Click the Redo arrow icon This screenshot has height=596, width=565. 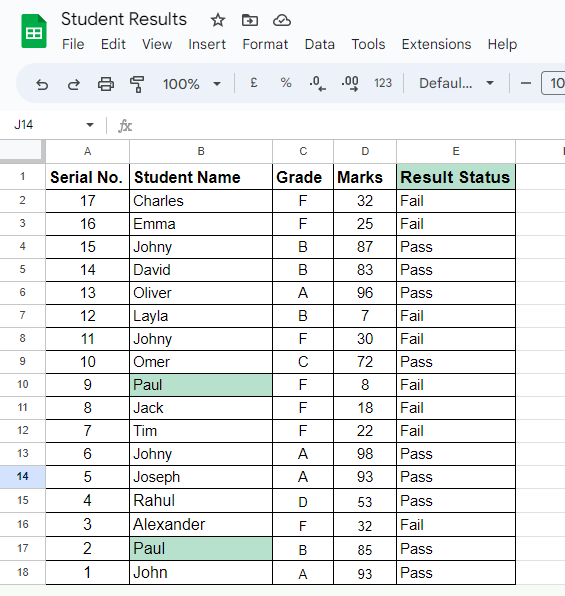tap(74, 84)
